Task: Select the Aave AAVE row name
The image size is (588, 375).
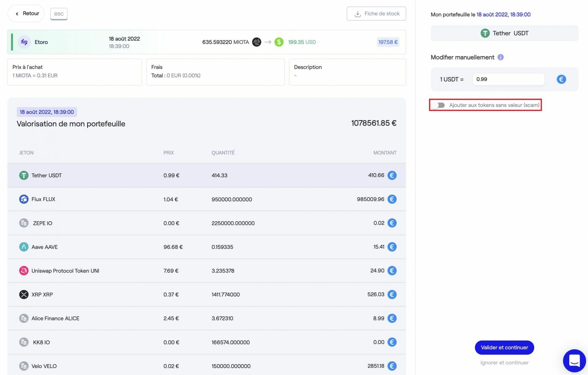Action: tap(45, 247)
